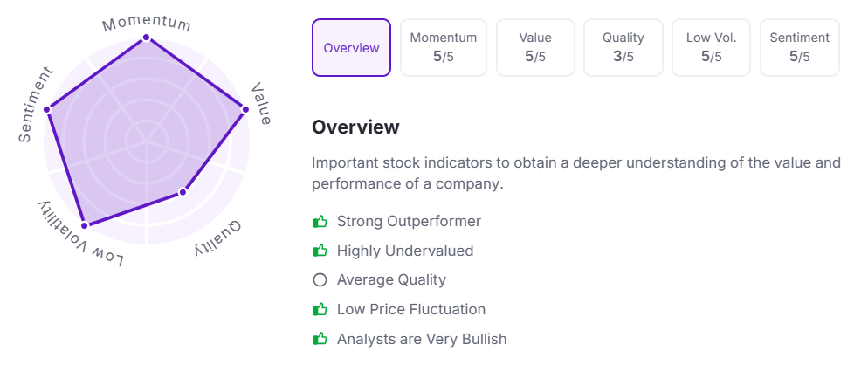Switch to the Value 5/5 tab
Screen dimensions: 868x365
[535, 48]
